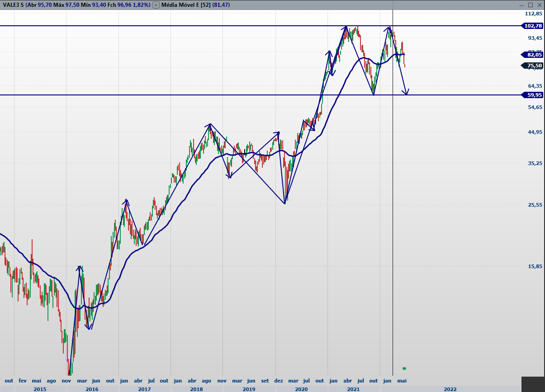The image size is (545, 392).
Task: Select the 2019 year segment on time axis
Action: click(249, 389)
